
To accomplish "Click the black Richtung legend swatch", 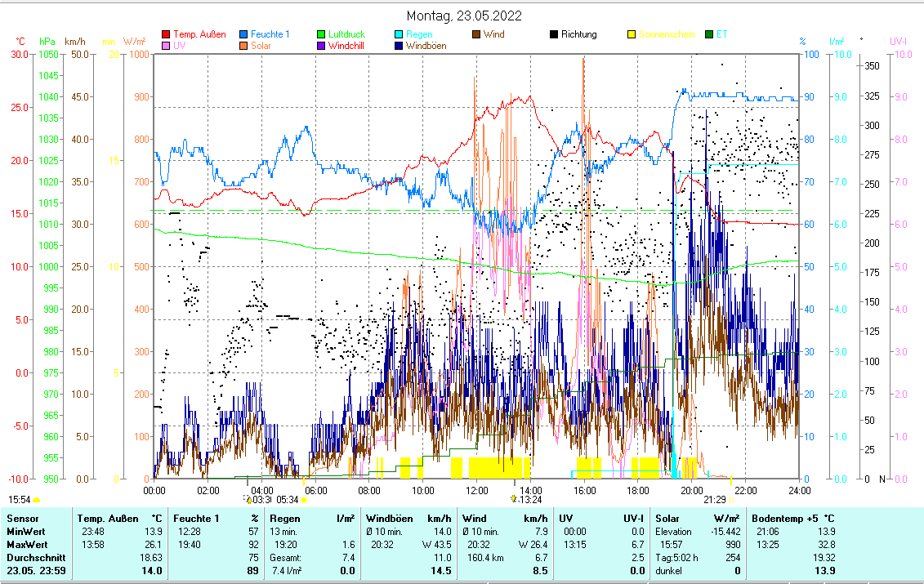I will pyautogui.click(x=553, y=35).
